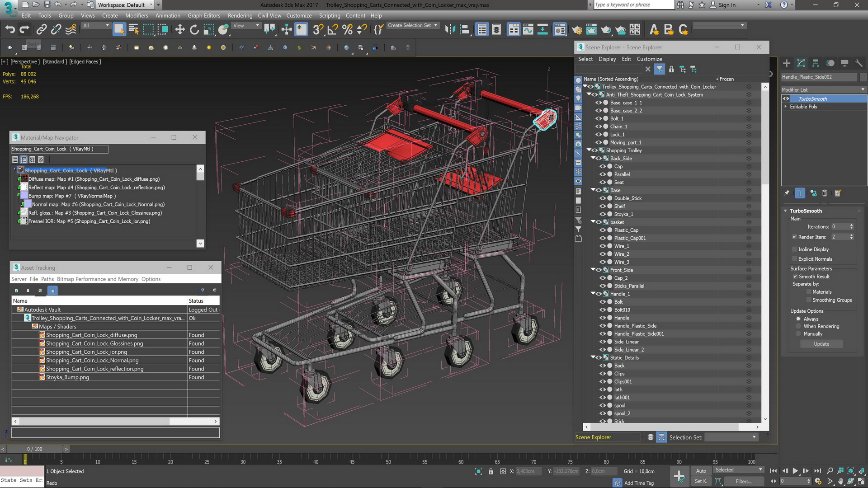This screenshot has width=868, height=488.
Task: Collapse the basket tree node
Action: (x=593, y=222)
